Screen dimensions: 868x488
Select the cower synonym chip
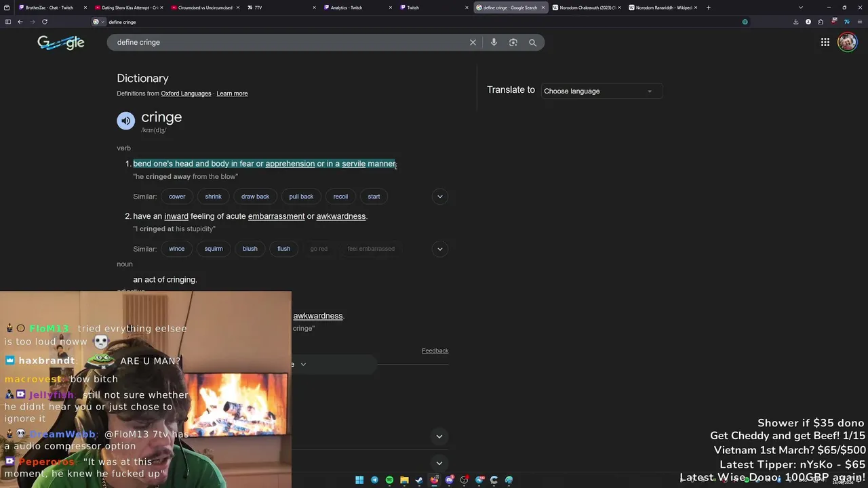tap(177, 197)
